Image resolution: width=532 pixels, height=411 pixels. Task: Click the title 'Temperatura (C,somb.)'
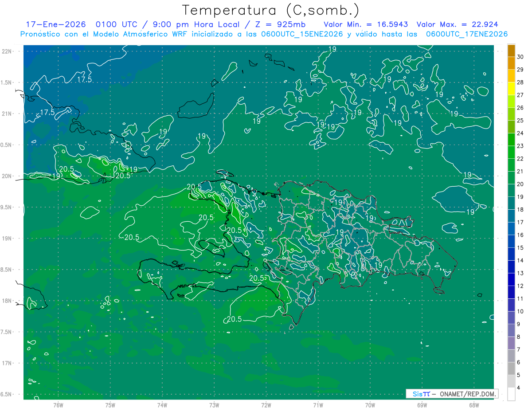(x=270, y=10)
